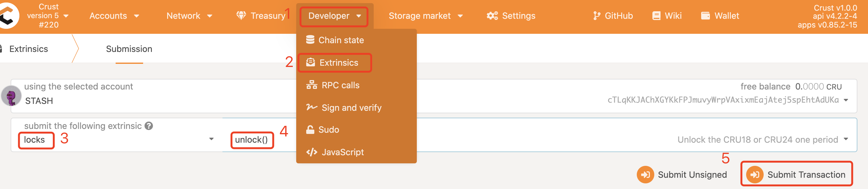The height and width of the screenshot is (189, 868).
Task: Click Unlock the CRU18 or CRU24 description
Action: click(x=757, y=140)
